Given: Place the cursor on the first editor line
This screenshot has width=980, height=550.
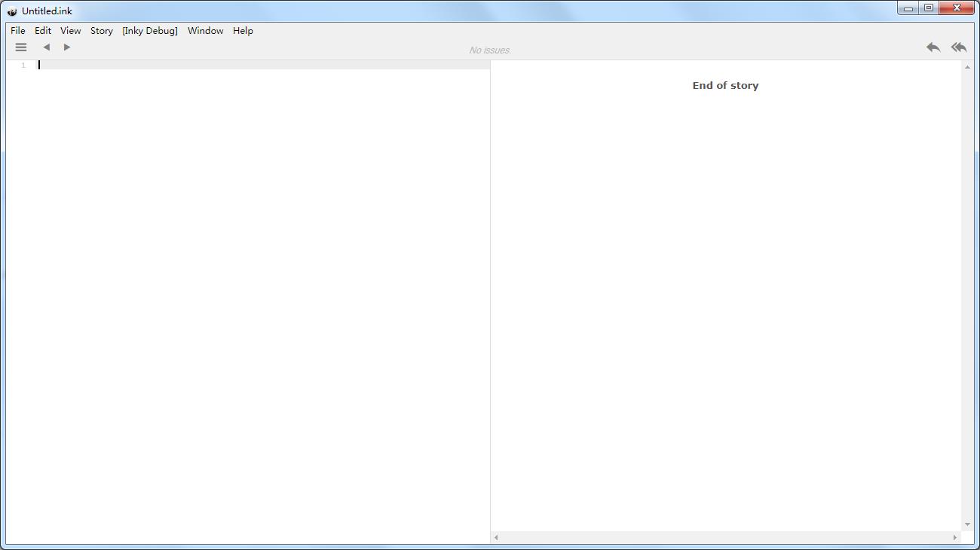Looking at the screenshot, I should coord(264,65).
